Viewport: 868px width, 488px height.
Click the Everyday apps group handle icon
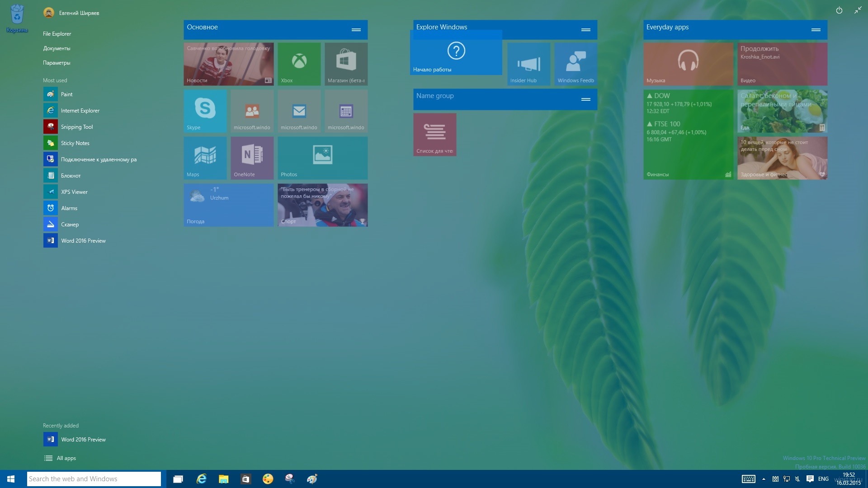tap(816, 30)
